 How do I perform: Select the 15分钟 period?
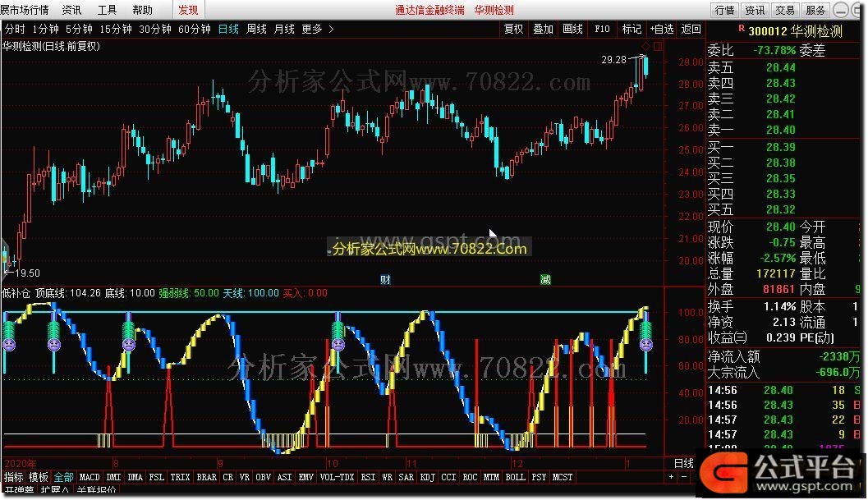coord(116,29)
